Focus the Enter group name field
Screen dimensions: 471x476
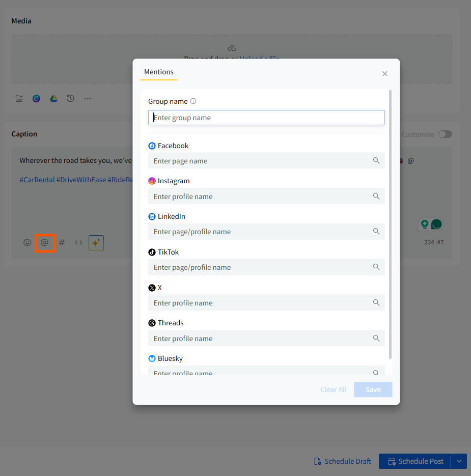pyautogui.click(x=266, y=118)
